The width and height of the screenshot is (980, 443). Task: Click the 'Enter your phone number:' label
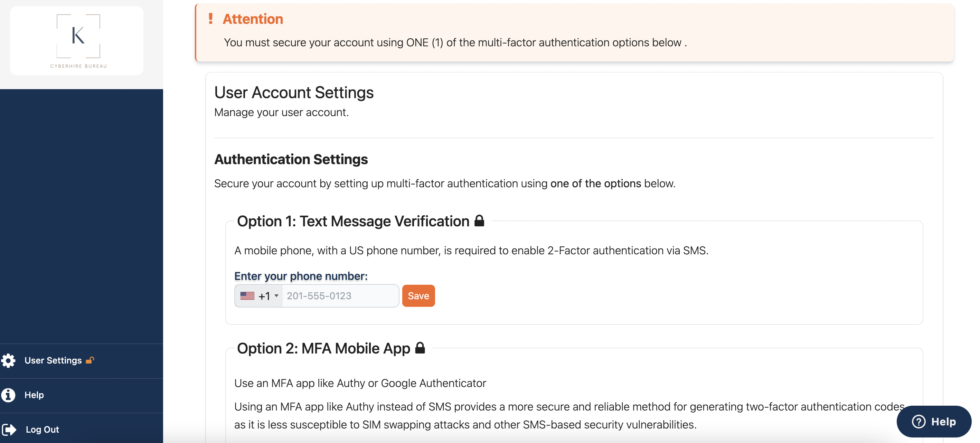point(301,276)
